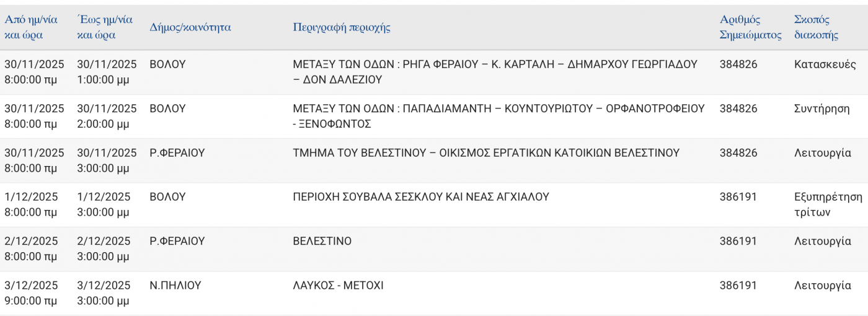Click the start date cell '2/12/2025 8:00:00 πμ'
868x316 pixels.
point(31,248)
